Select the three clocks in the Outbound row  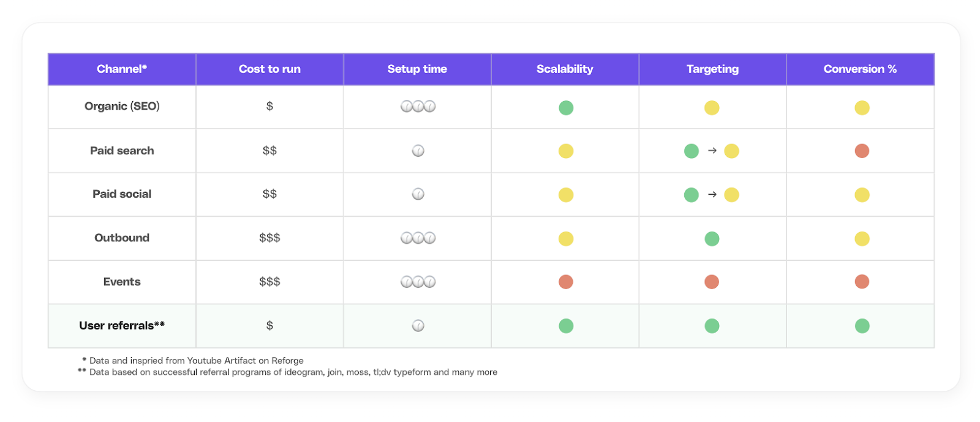coord(418,238)
